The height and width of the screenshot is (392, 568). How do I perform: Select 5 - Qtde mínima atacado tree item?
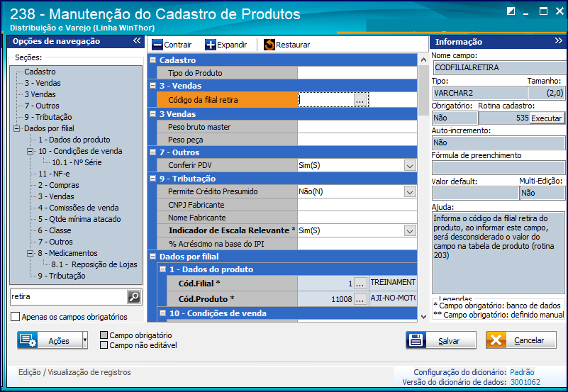pos(79,219)
